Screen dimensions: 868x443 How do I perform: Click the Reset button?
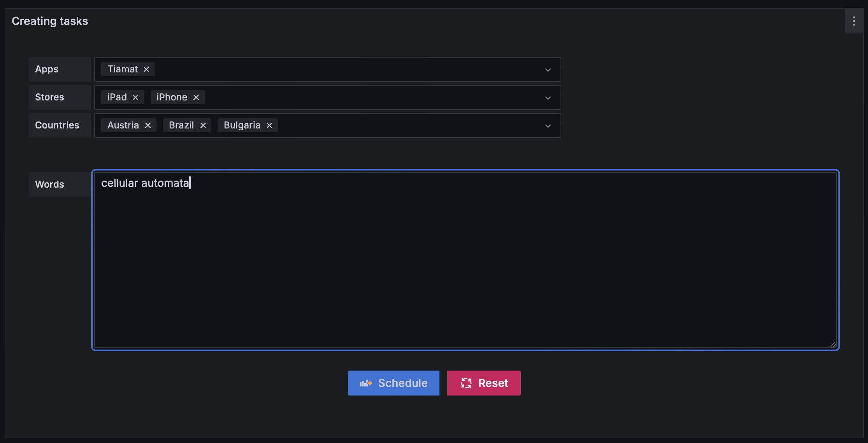[484, 383]
